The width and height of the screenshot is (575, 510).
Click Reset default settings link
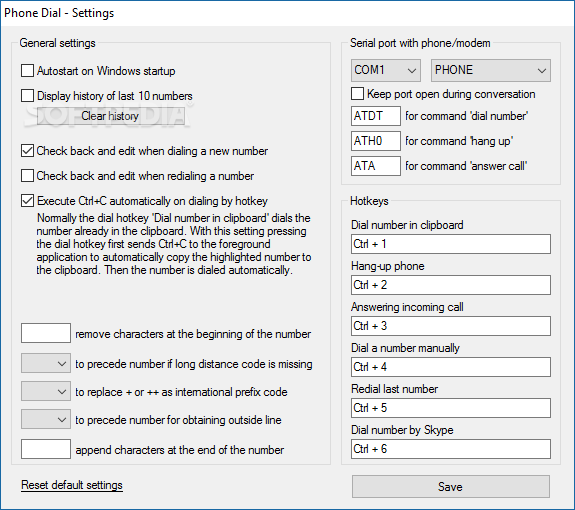pos(72,485)
